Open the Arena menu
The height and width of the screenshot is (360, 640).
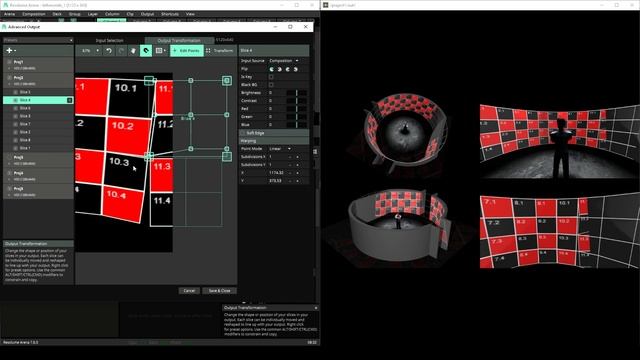coord(9,14)
